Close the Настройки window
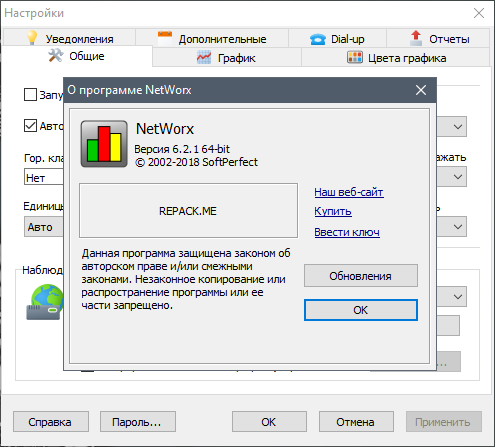The width and height of the screenshot is (495, 447). click(479, 13)
